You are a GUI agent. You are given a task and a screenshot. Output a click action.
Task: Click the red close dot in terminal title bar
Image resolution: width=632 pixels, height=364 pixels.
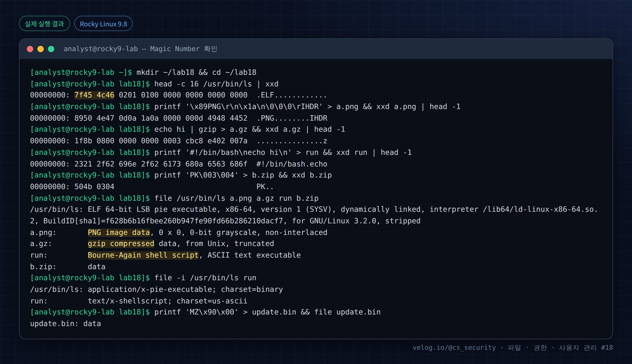30,49
